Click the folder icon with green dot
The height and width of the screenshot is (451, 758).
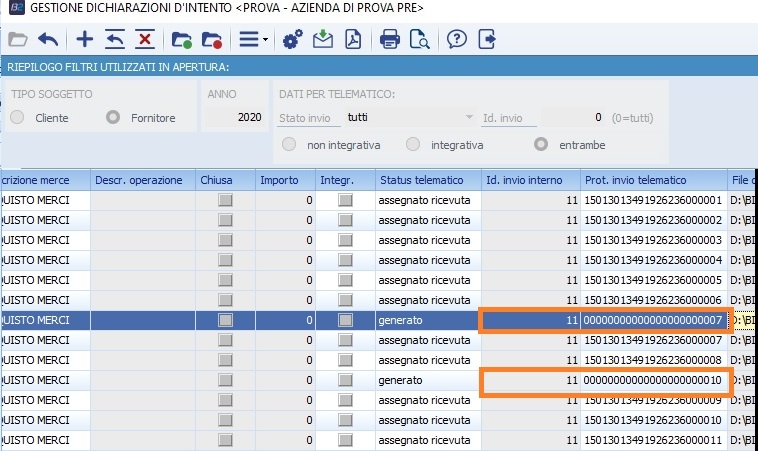click(181, 40)
